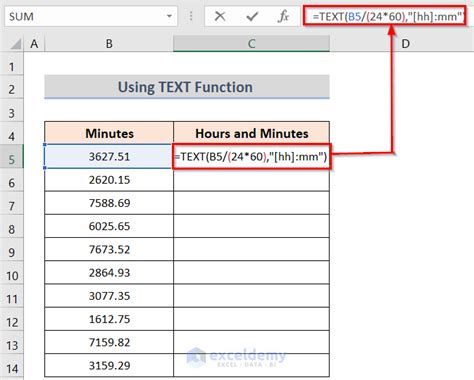Select empty cell next to 2620.15
The width and height of the screenshot is (474, 380).
click(x=252, y=180)
